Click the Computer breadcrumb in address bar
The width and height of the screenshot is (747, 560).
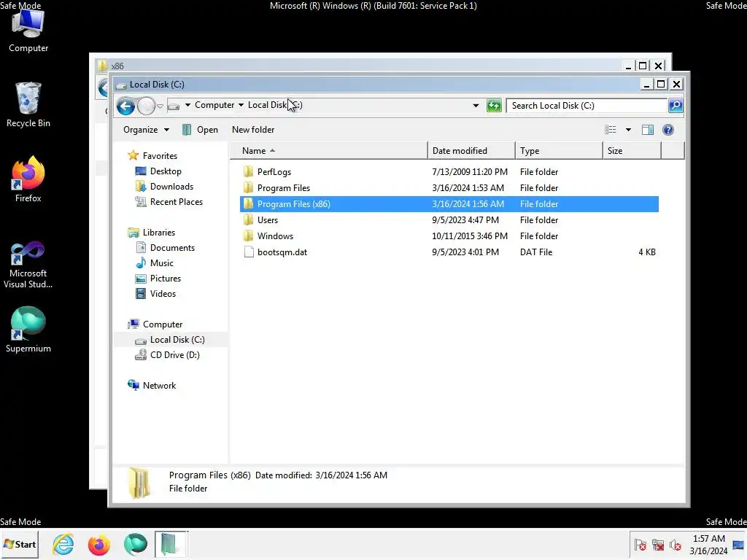pos(214,105)
